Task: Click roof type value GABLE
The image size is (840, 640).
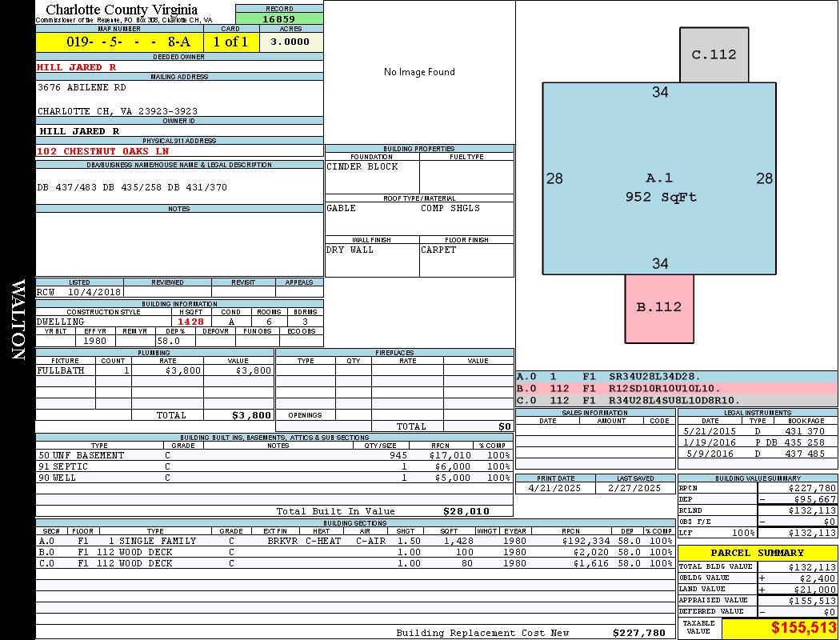Action: (342, 208)
